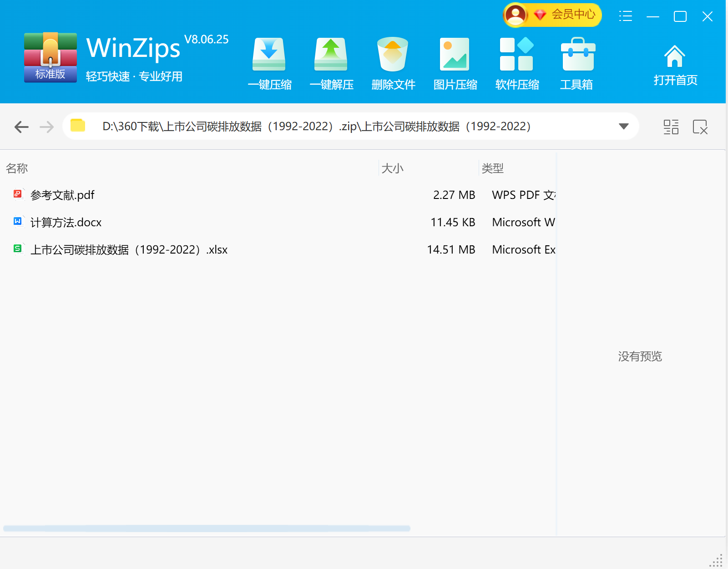Sort files by 类型 column header
Image resolution: width=728 pixels, height=569 pixels.
click(x=492, y=168)
